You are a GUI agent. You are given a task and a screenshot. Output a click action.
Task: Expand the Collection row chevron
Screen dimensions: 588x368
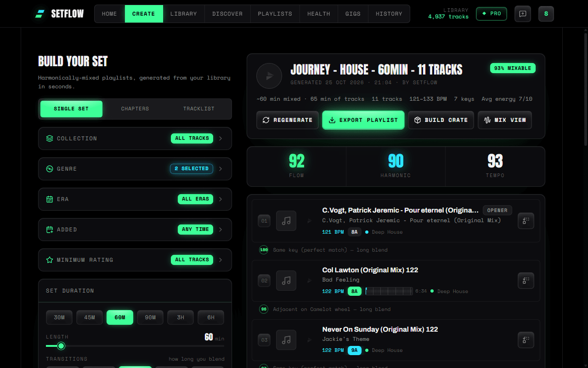(220, 138)
